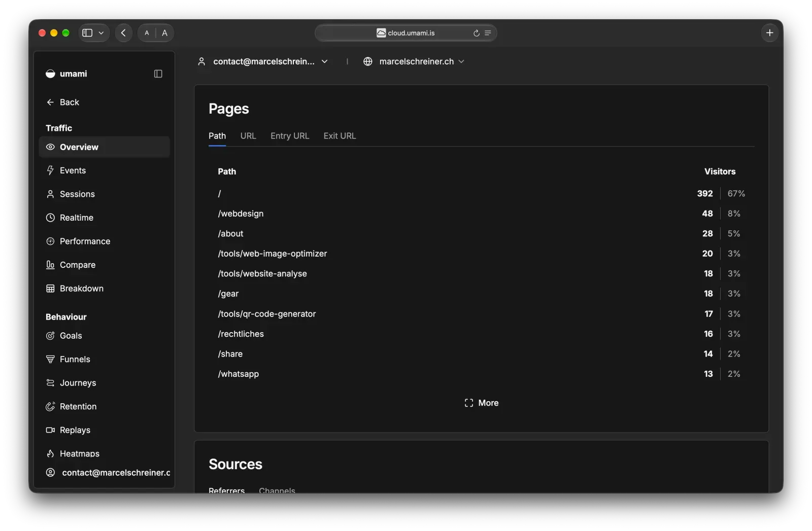812x531 pixels.
Task: Open a new tab with the plus button
Action: pos(769,33)
